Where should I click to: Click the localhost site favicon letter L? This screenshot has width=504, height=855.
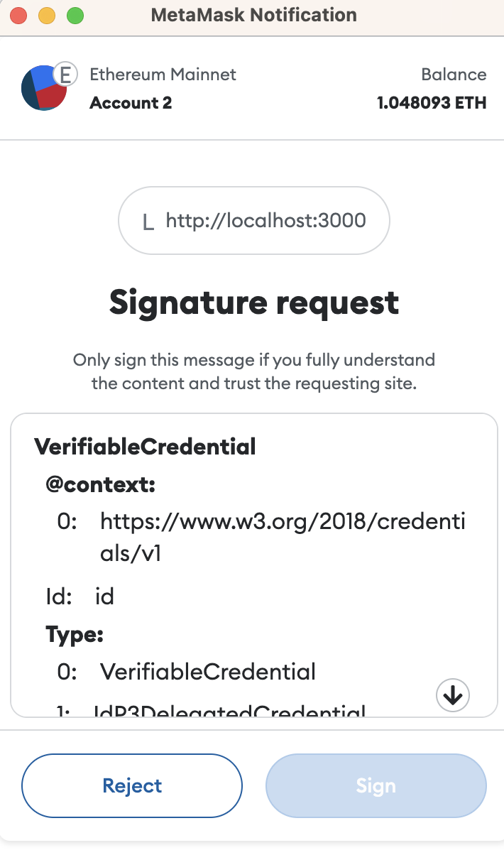click(148, 221)
